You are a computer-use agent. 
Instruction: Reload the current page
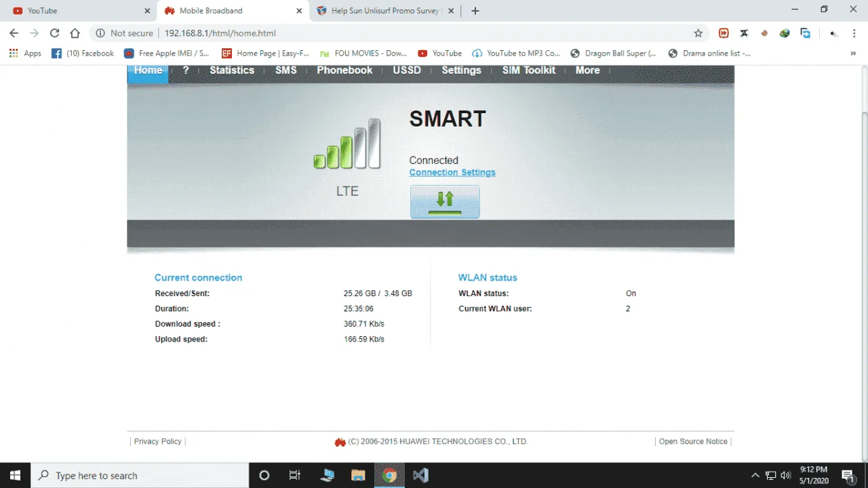click(54, 33)
